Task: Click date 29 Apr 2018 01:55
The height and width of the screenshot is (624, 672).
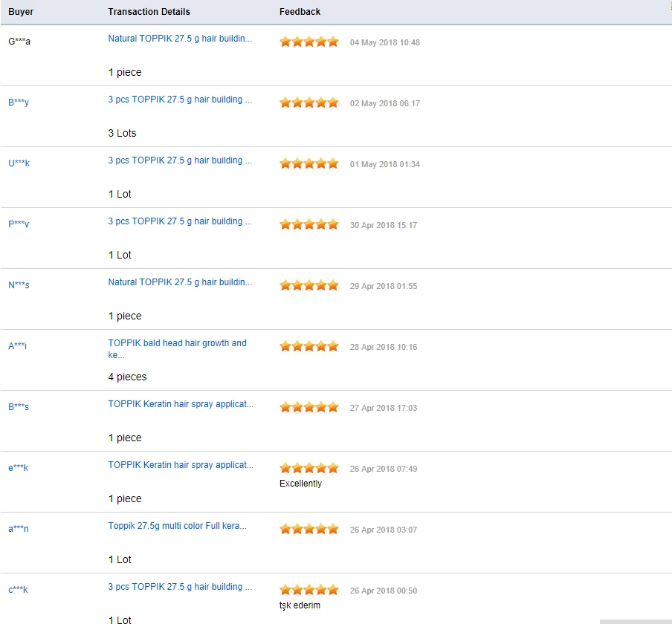Action: [x=383, y=286]
